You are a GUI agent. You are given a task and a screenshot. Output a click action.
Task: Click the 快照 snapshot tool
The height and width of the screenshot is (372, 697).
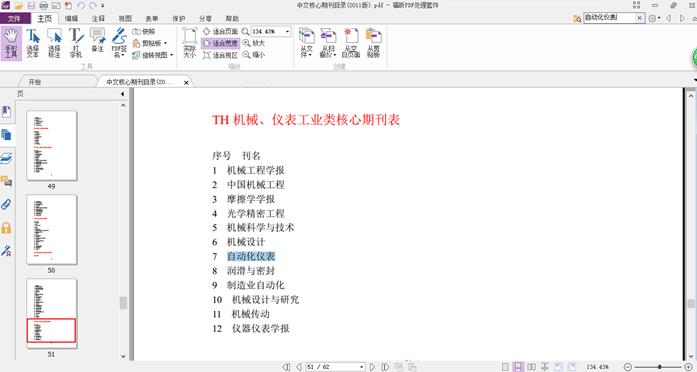point(144,32)
